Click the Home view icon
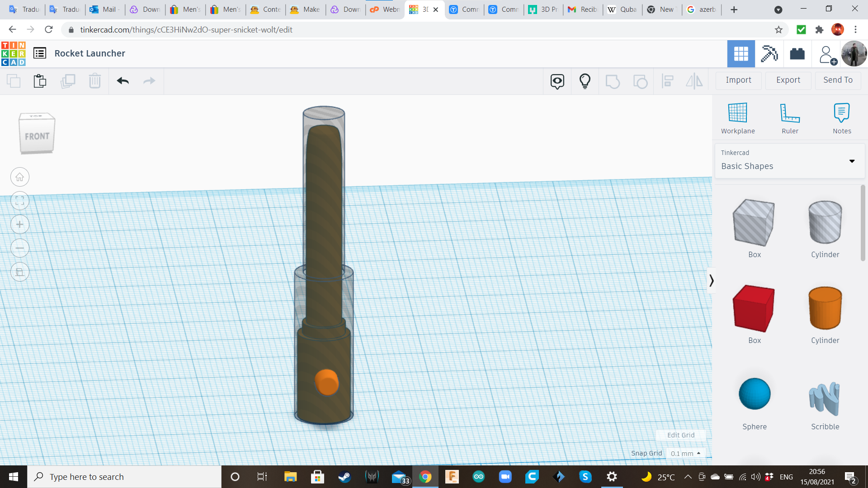 click(20, 177)
